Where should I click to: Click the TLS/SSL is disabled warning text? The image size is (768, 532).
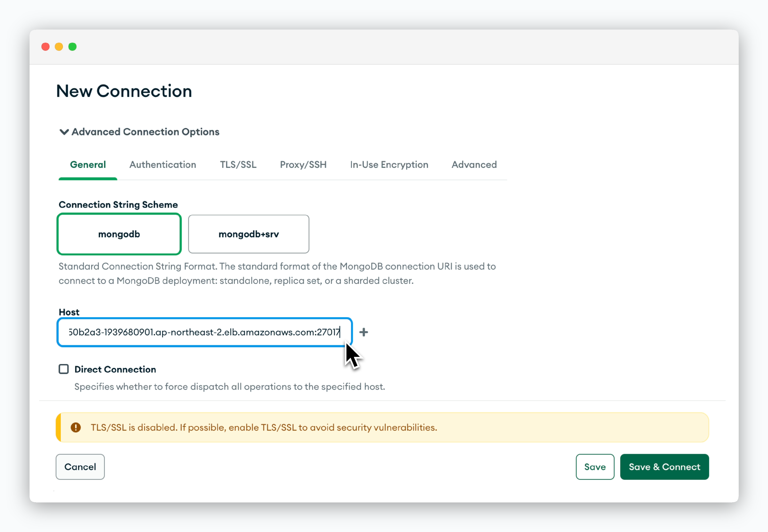coord(264,427)
